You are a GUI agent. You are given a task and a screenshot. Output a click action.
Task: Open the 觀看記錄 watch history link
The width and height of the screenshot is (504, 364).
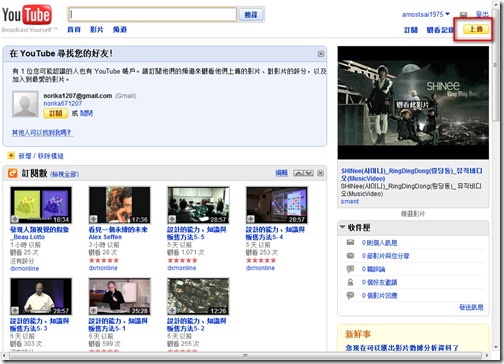coord(440,30)
